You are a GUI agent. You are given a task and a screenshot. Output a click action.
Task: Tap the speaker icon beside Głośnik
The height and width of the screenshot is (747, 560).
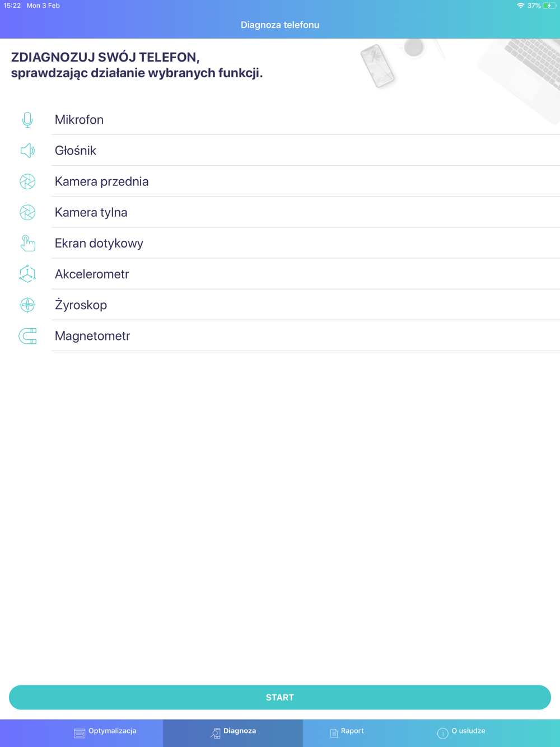tap(27, 151)
